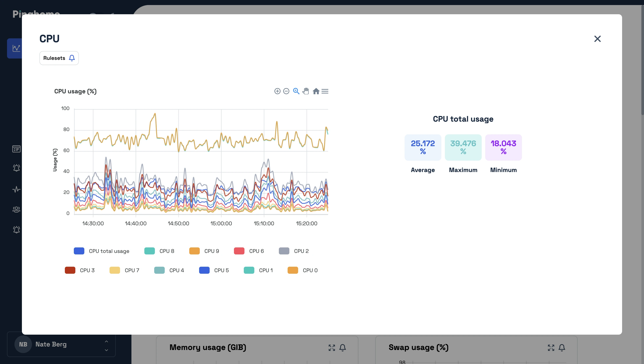Screen dimensions: 644x364
Task: Zoom out on the CPU usage chart
Action: pos(287,91)
